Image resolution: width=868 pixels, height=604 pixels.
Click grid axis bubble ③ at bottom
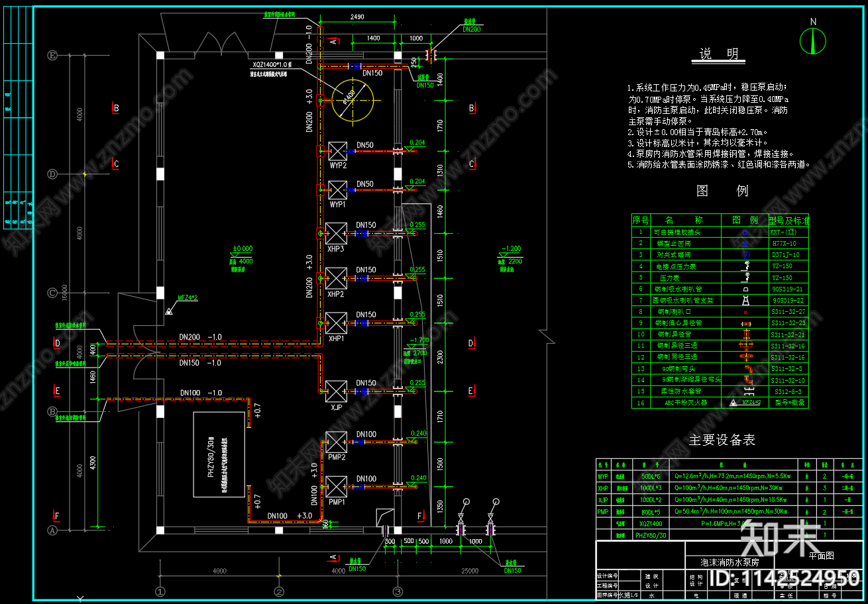coord(398,591)
